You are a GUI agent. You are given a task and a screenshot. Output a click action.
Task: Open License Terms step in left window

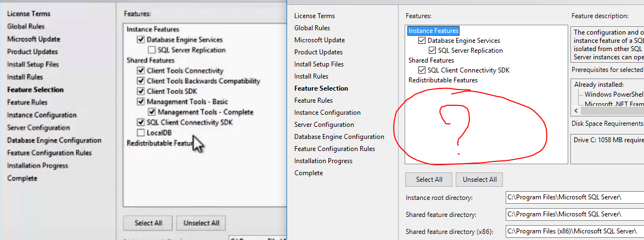coord(29,14)
